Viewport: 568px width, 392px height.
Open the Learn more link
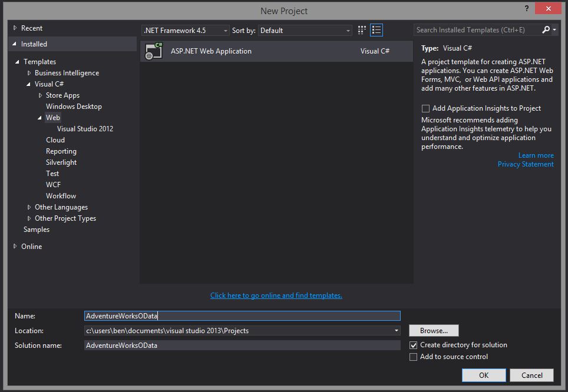536,155
